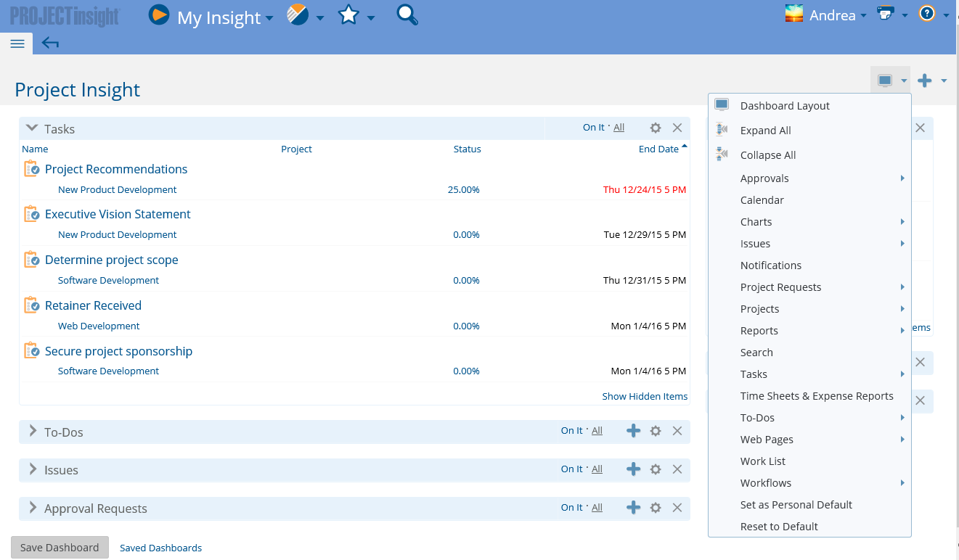Screen dimensions: 959x560
Task: Open the favorites star dropdown arrow
Action: point(371,18)
